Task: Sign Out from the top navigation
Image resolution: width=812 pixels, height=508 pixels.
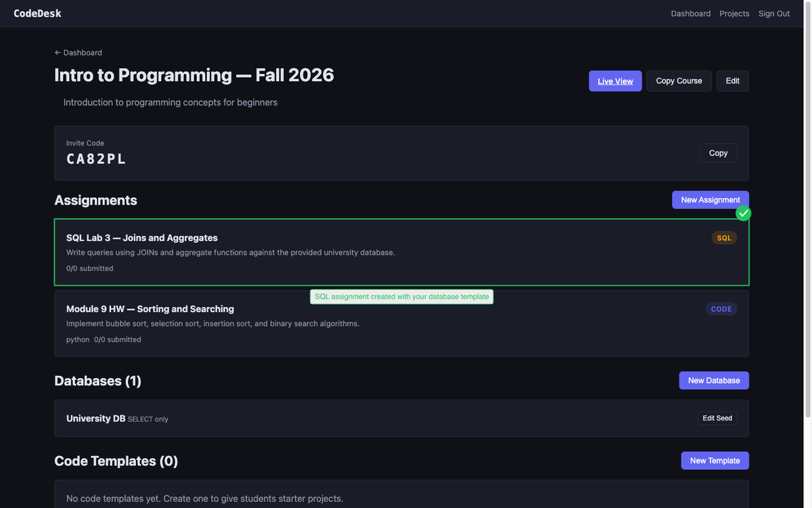Action: 773,14
